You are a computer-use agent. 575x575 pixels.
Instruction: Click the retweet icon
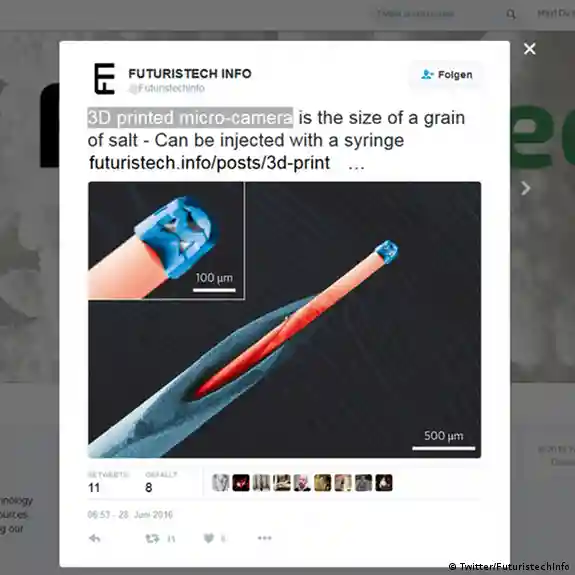pyautogui.click(x=152, y=538)
